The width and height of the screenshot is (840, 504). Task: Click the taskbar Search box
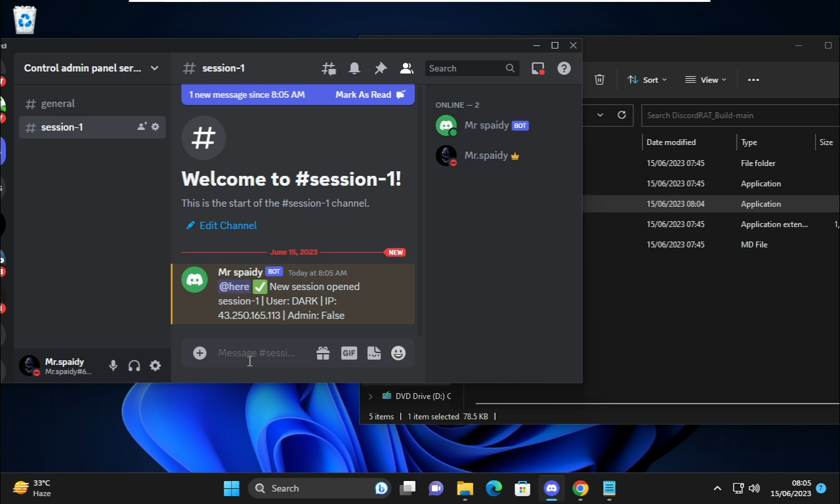coord(319,488)
